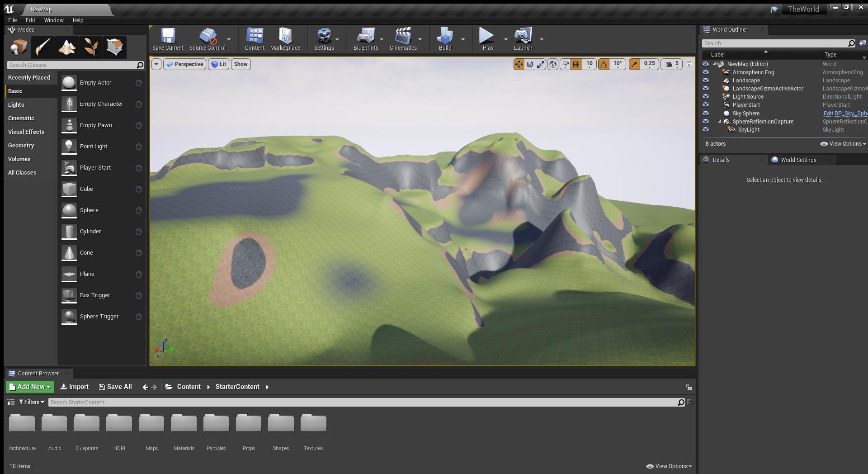
Task: Select the Paint mode brush icon
Action: [x=42, y=47]
